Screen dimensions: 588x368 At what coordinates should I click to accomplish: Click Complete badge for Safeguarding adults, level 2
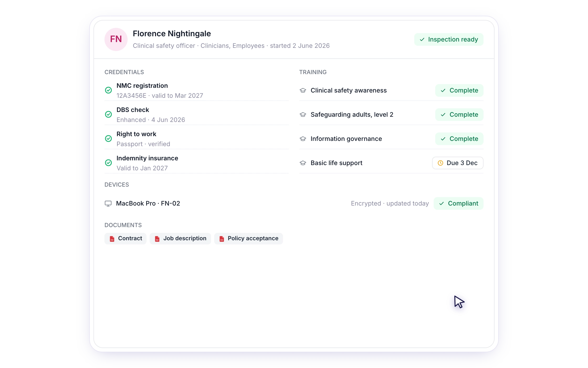click(459, 115)
